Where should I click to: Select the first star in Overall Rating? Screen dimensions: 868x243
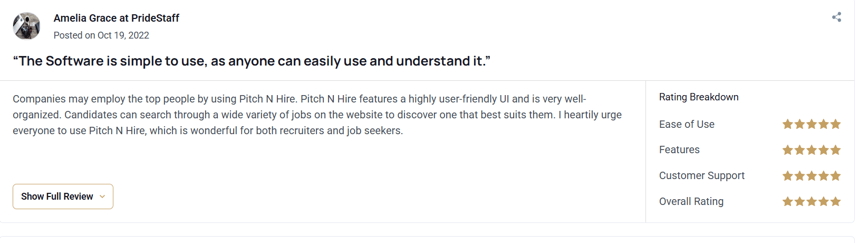click(788, 201)
